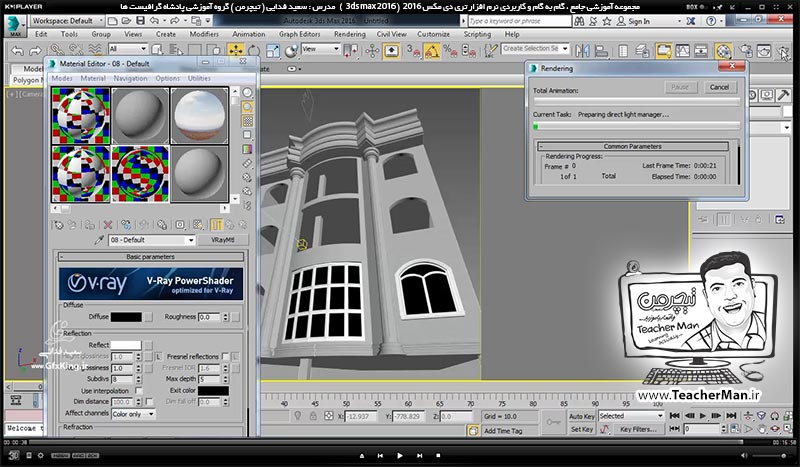
Task: Click the Exit color black swatch
Action: coord(213,390)
